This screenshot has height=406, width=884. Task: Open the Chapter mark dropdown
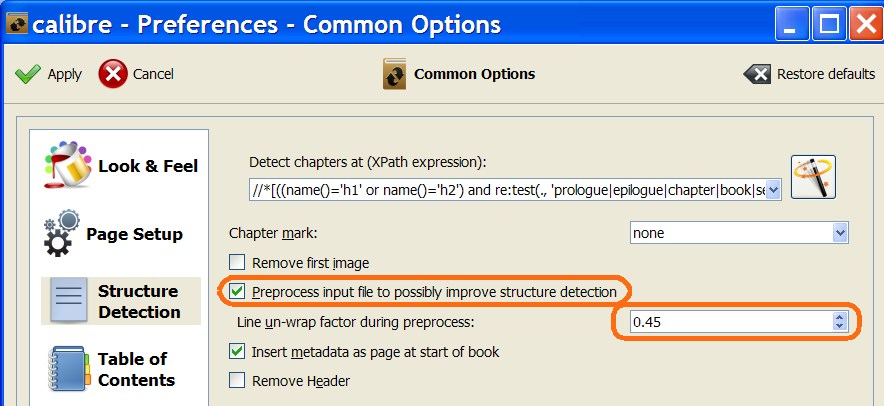[840, 233]
